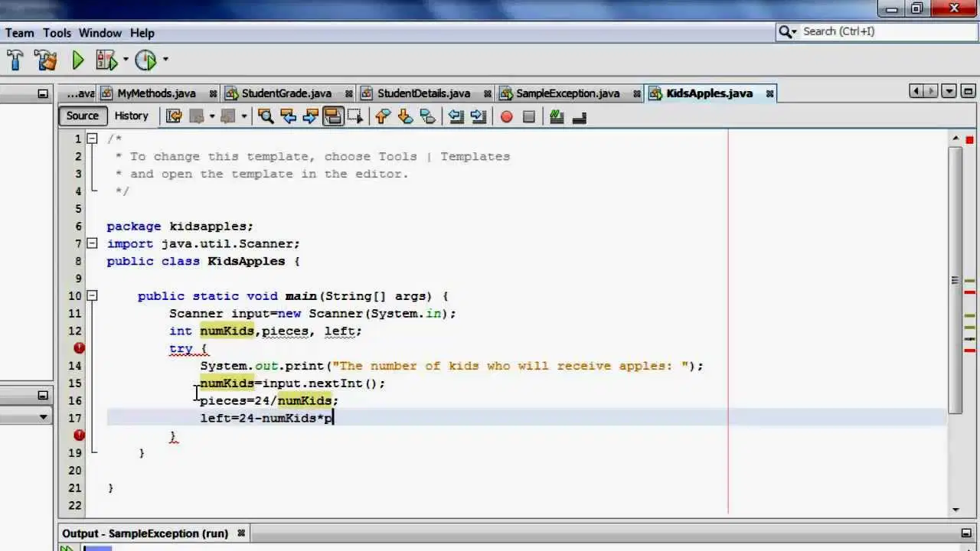Click the Debug Project icon
Image resolution: width=980 pixels, height=551 pixels.
106,60
